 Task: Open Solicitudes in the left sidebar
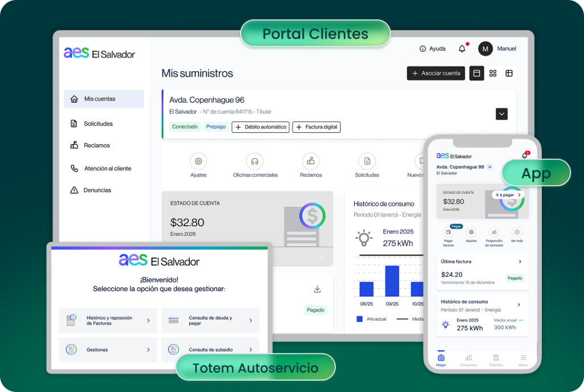98,124
